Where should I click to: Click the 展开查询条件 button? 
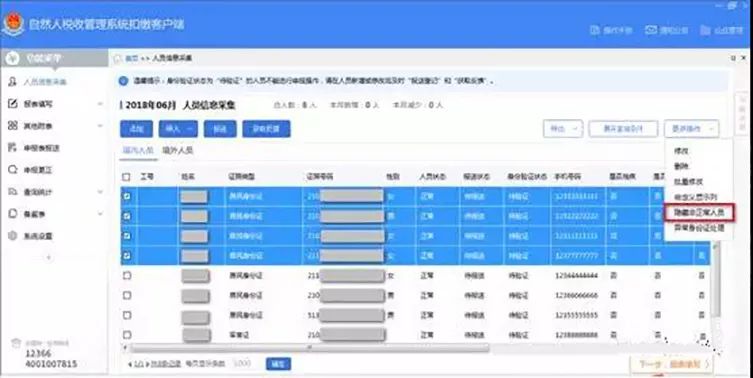click(623, 129)
